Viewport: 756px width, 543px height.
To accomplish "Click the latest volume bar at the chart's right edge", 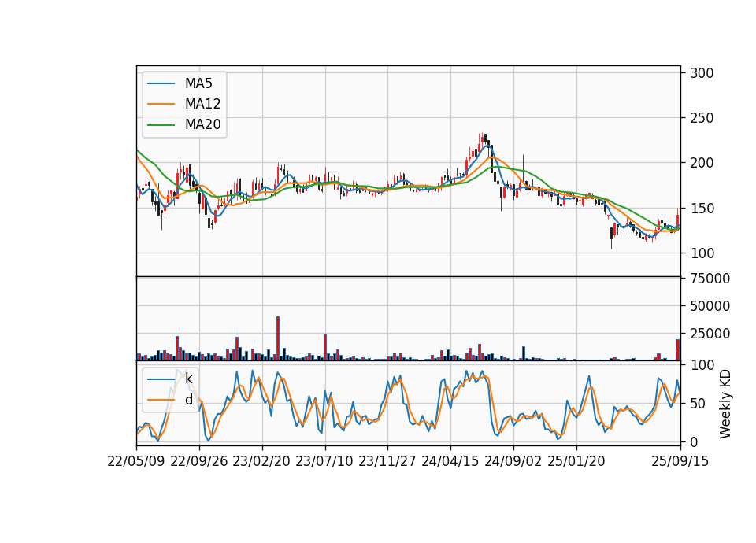I will click(x=678, y=349).
